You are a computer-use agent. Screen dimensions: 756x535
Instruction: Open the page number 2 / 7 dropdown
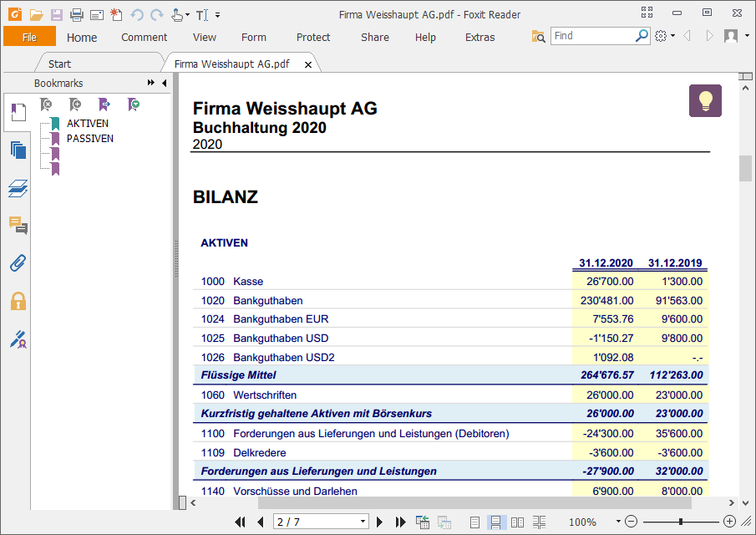[363, 522]
